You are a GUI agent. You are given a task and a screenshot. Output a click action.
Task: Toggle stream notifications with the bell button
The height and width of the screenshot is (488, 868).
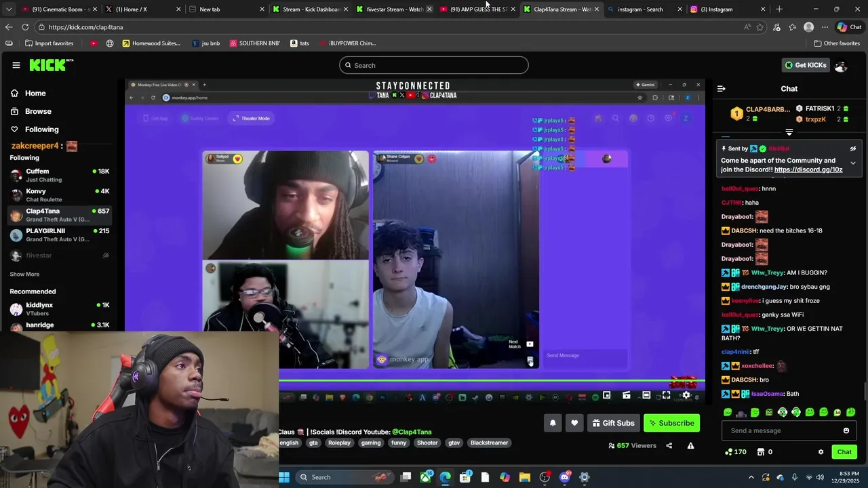tap(553, 423)
